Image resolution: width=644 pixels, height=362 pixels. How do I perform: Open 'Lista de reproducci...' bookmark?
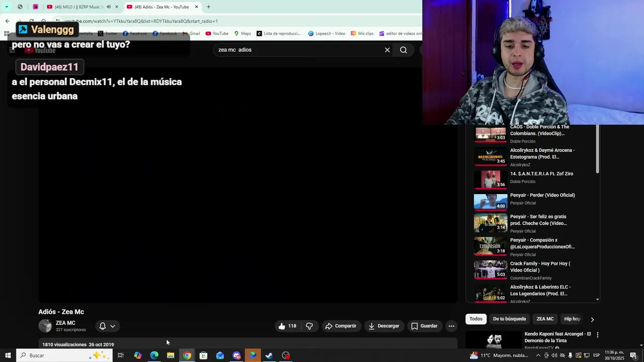click(x=279, y=34)
